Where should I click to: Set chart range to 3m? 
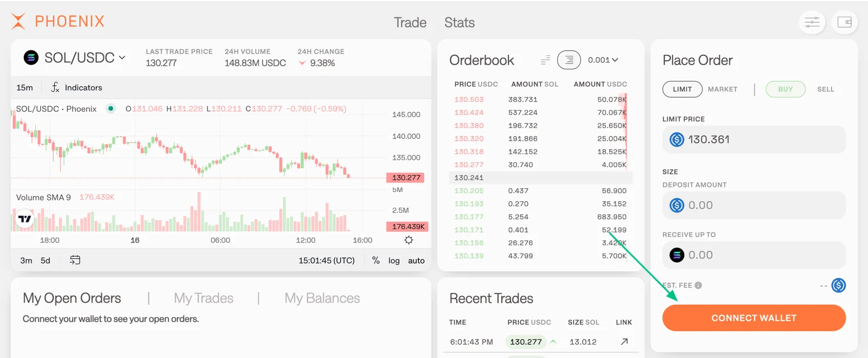pos(26,260)
